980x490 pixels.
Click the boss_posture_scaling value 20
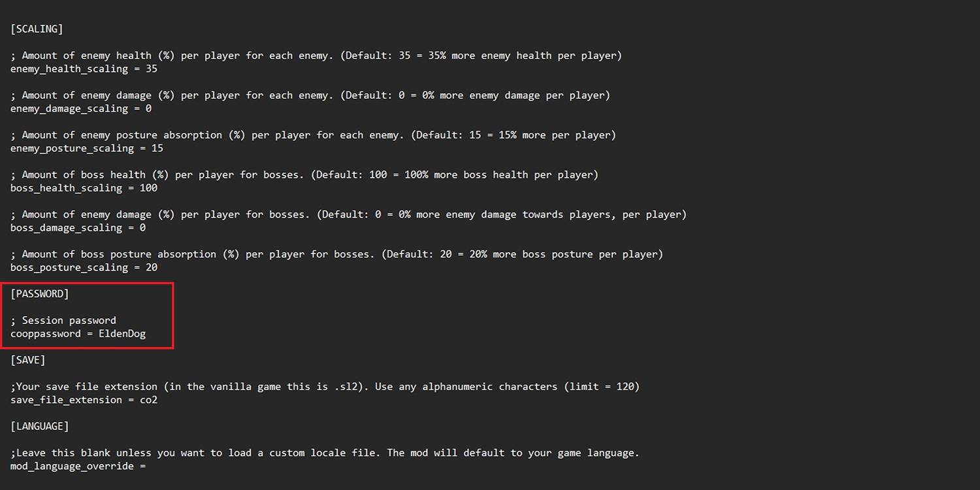tap(151, 267)
